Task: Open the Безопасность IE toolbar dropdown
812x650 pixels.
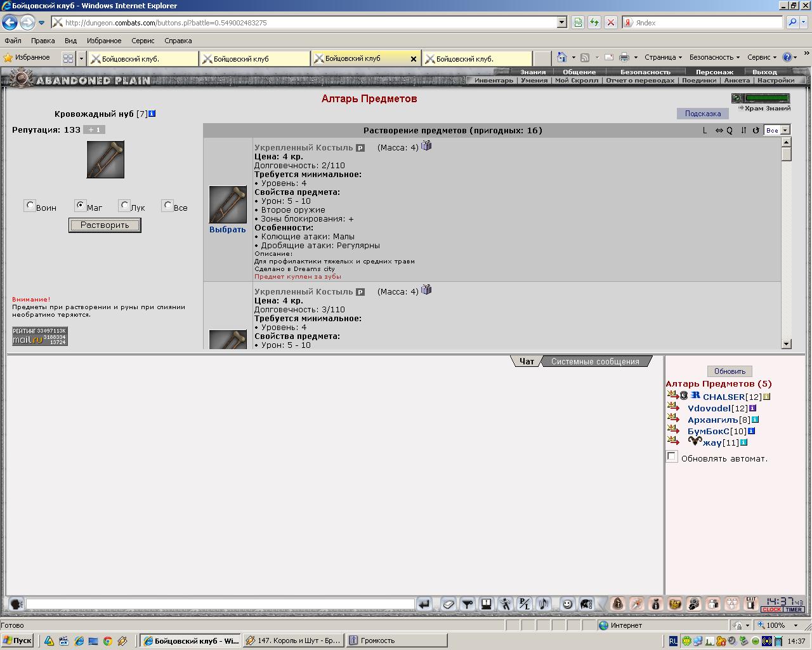Action: coord(714,57)
